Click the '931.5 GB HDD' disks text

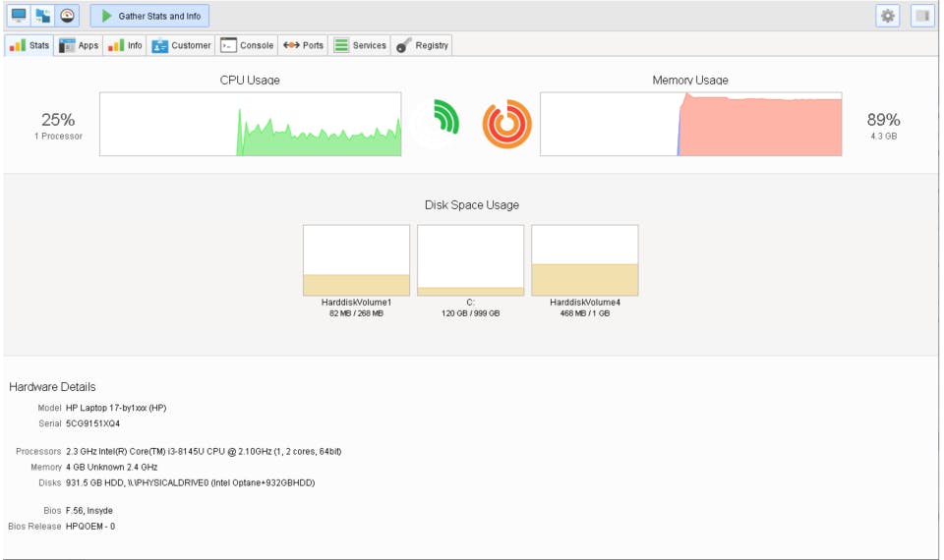click(x=190, y=482)
